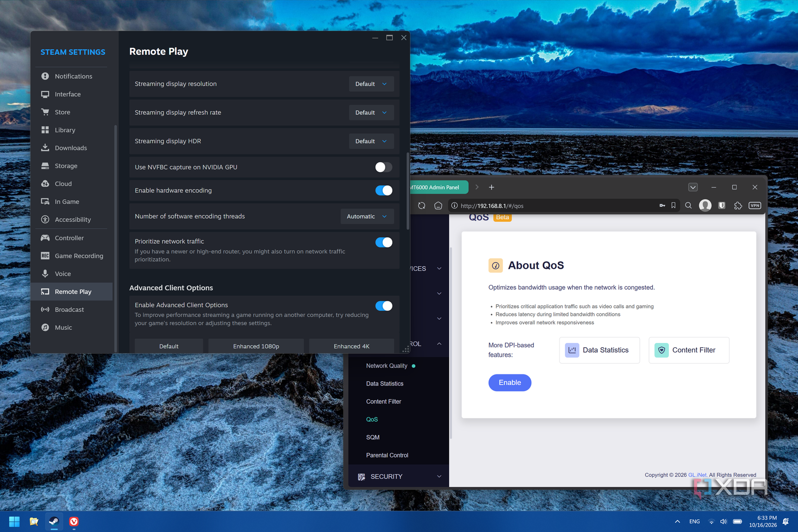Open the Wi-Fi network tray icon

tap(711, 521)
